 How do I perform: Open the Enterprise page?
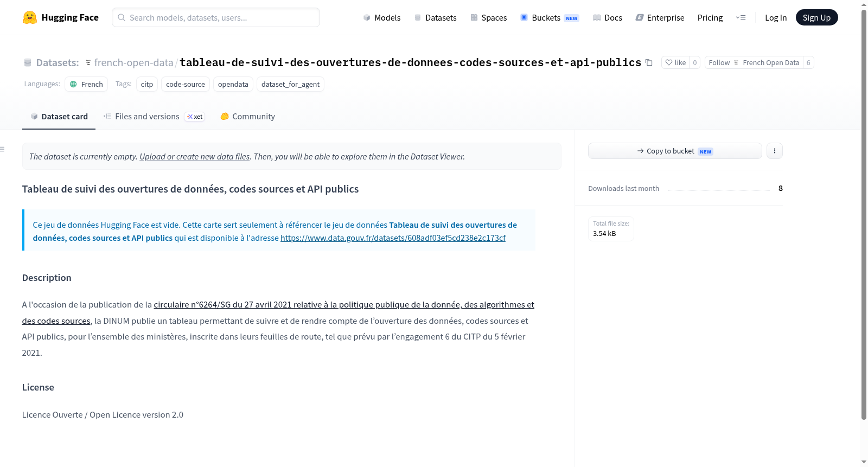pos(660,18)
